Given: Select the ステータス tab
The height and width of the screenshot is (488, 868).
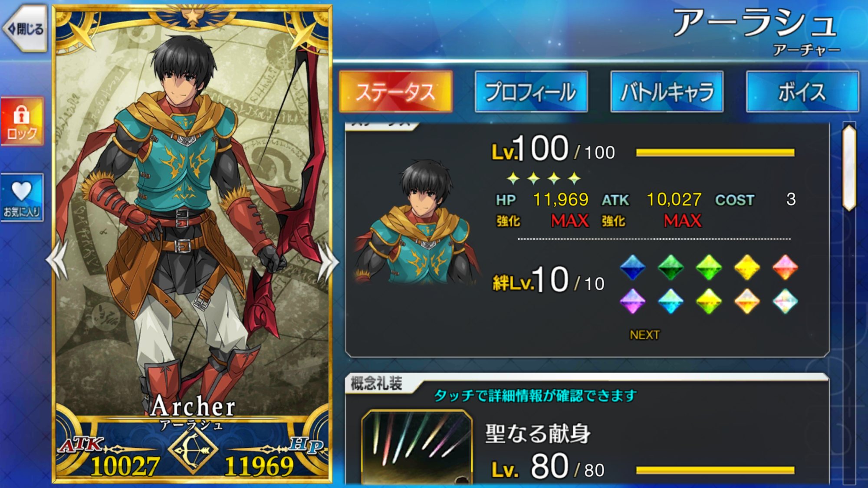Looking at the screenshot, I should pyautogui.click(x=396, y=92).
